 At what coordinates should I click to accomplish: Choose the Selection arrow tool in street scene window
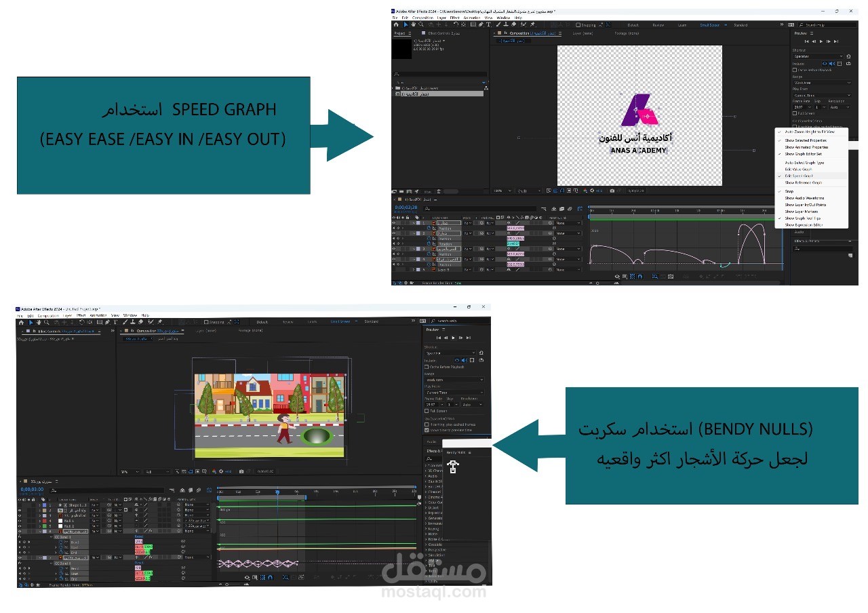[x=31, y=323]
